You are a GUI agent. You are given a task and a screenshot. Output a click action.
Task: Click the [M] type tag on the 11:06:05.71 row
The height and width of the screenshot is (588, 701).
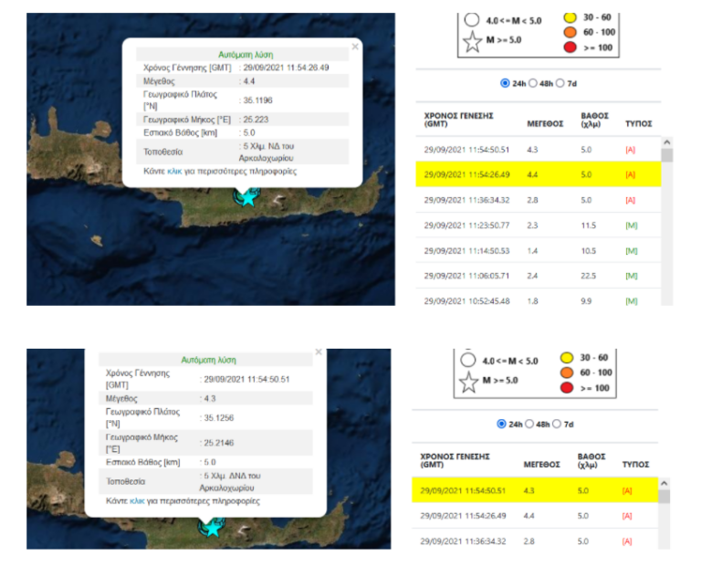(x=631, y=275)
